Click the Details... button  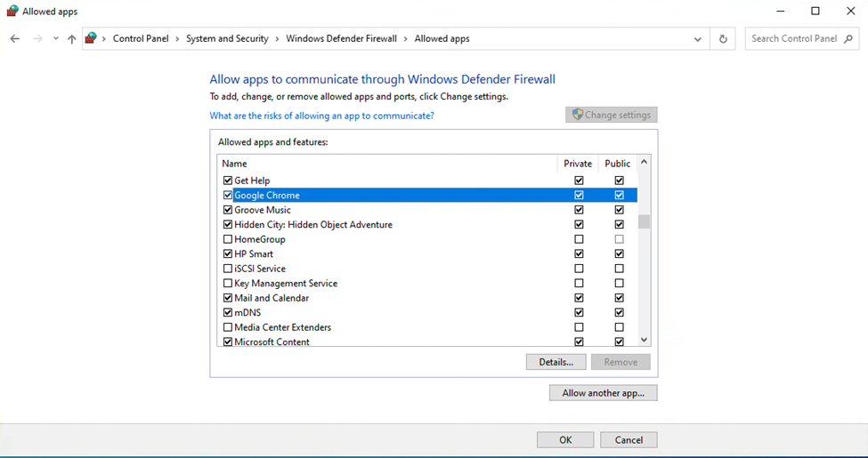556,362
